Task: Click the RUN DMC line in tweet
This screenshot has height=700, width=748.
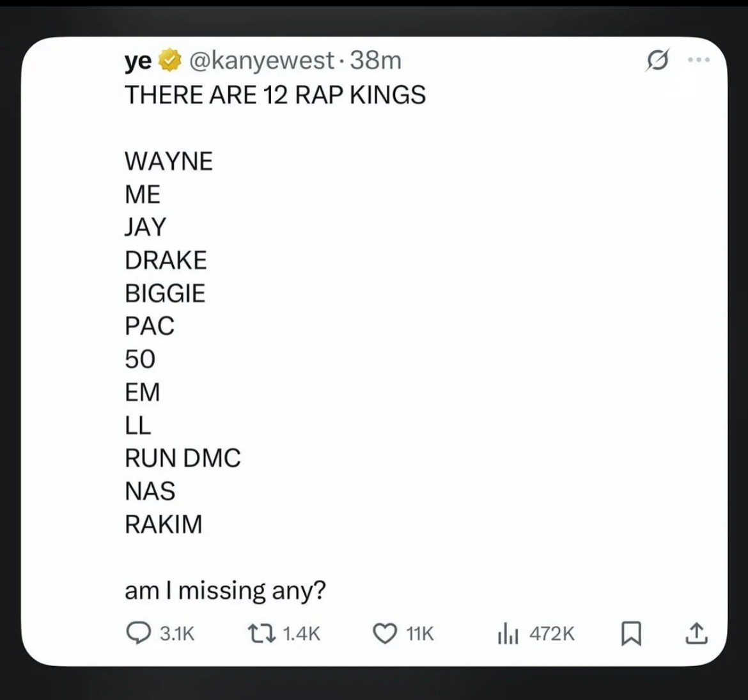Action: pyautogui.click(x=183, y=458)
